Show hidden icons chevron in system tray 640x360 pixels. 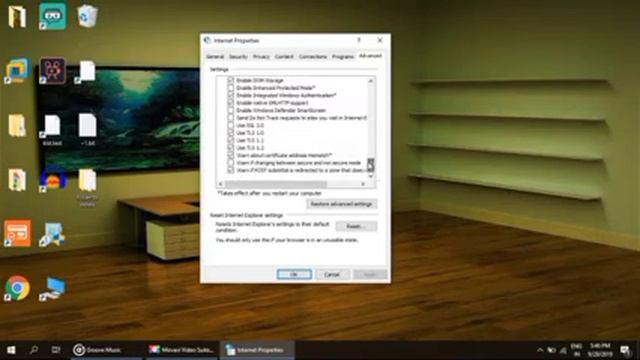(x=540, y=350)
